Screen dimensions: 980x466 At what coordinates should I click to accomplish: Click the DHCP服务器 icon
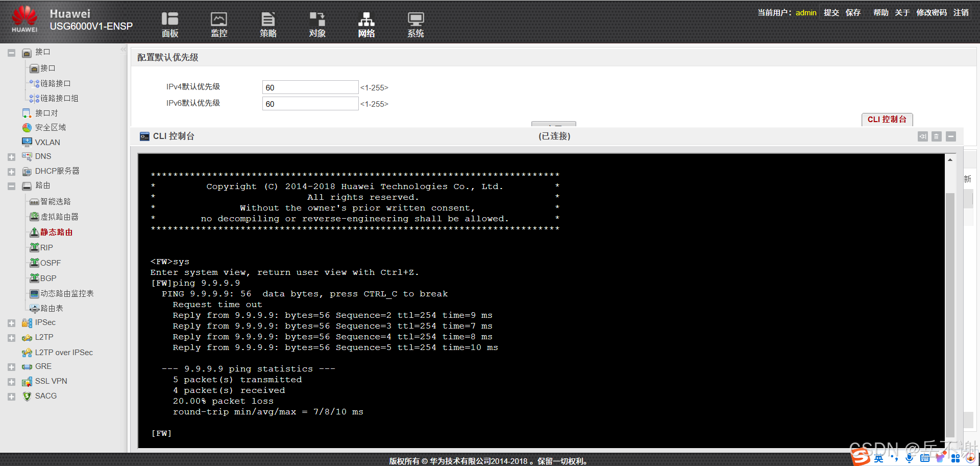[x=27, y=171]
